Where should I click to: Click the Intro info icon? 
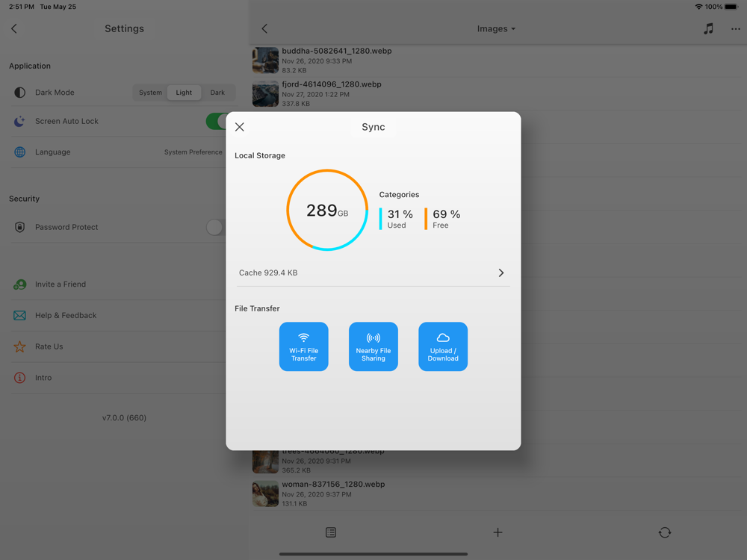pos(19,378)
